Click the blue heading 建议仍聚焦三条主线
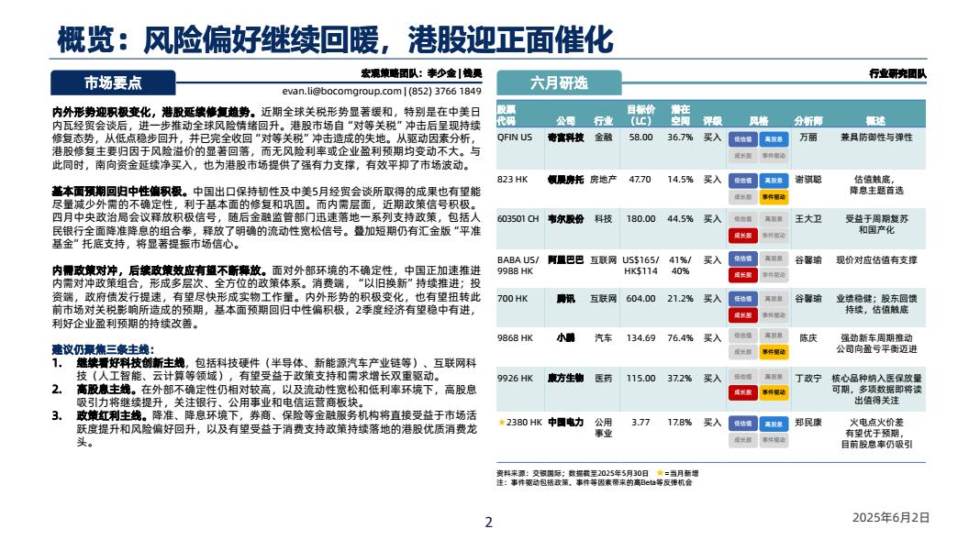980x551 pixels. 103,350
